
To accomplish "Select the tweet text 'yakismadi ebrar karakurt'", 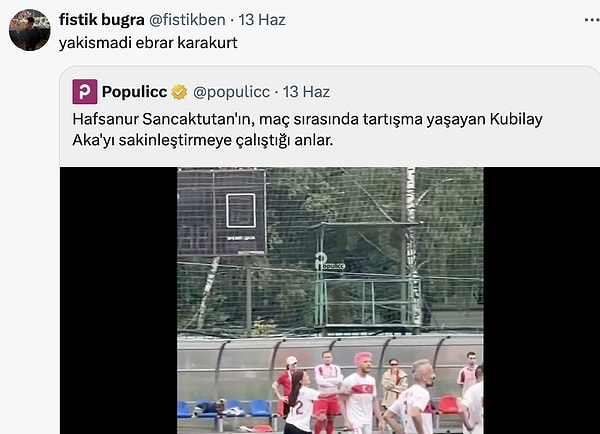I will pyautogui.click(x=148, y=42).
